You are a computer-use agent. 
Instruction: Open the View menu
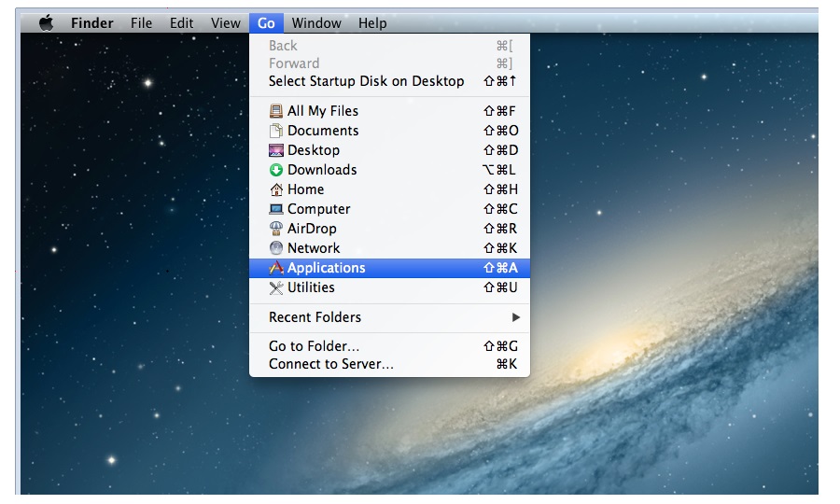point(226,23)
